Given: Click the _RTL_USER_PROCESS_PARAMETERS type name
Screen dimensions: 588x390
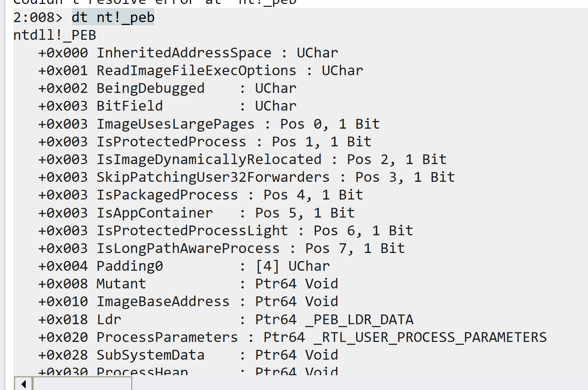Looking at the screenshot, I should point(430,337).
